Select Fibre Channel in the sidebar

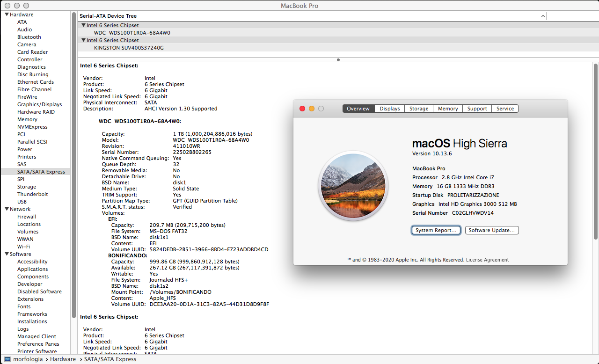click(x=35, y=89)
